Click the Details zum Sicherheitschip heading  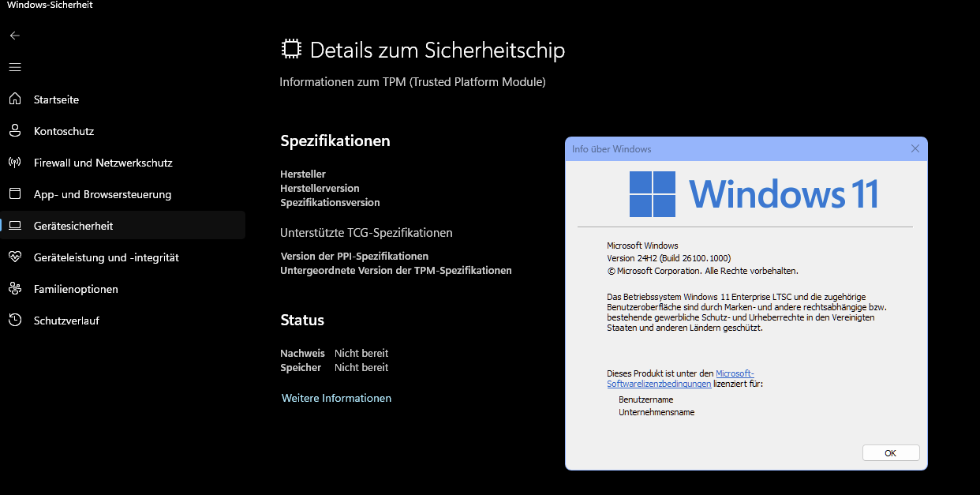pos(437,51)
